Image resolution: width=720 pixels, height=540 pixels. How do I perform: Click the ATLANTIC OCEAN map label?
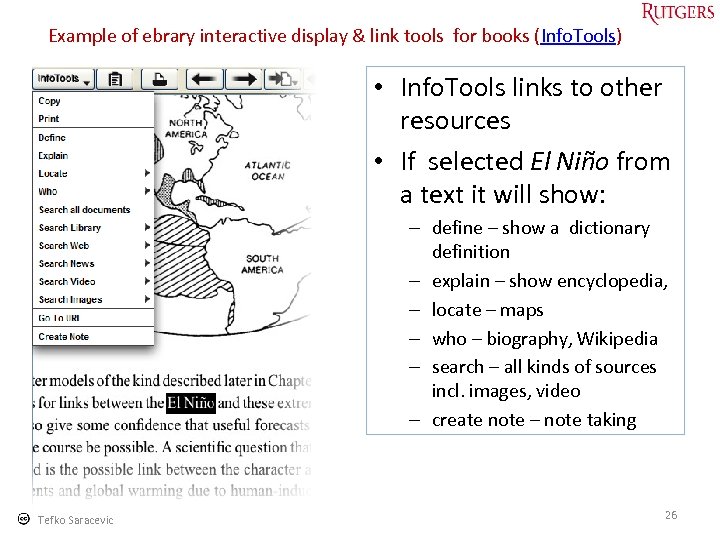click(268, 170)
